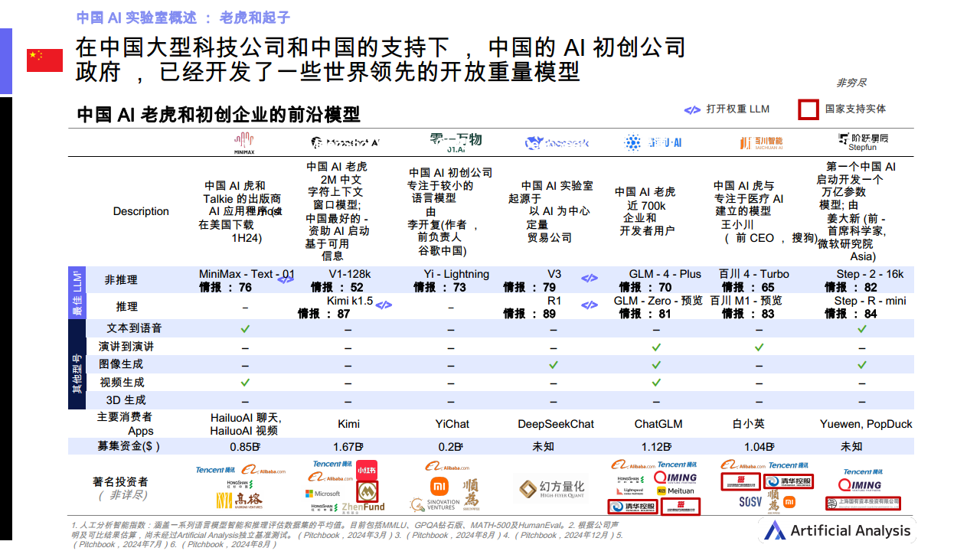Click the '1.12B' funding value

point(656,446)
